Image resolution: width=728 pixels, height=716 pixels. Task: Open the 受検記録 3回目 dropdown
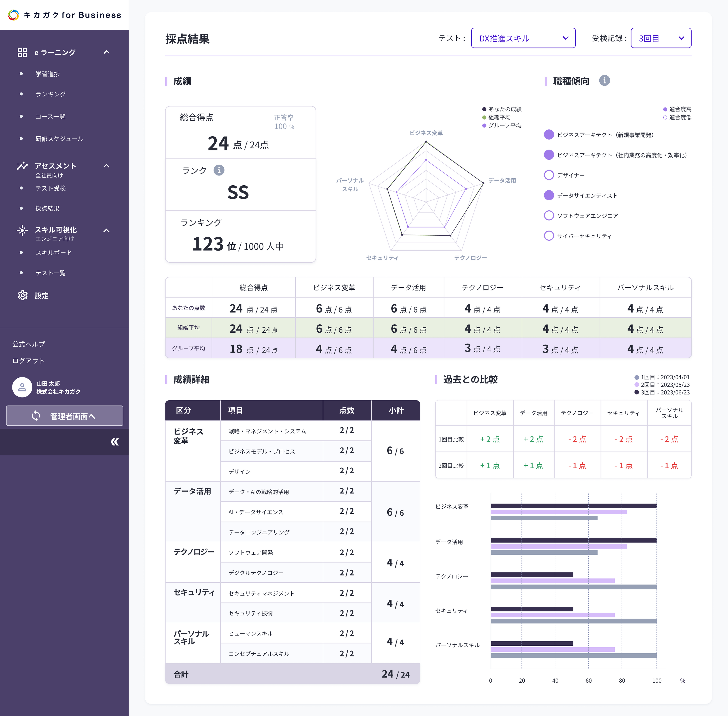tap(661, 38)
